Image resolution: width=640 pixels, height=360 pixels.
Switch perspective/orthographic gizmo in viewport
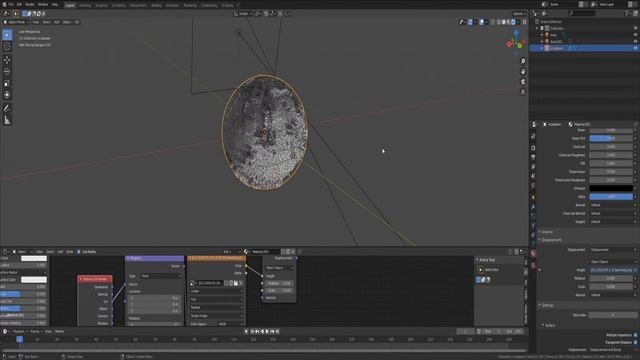tap(523, 92)
